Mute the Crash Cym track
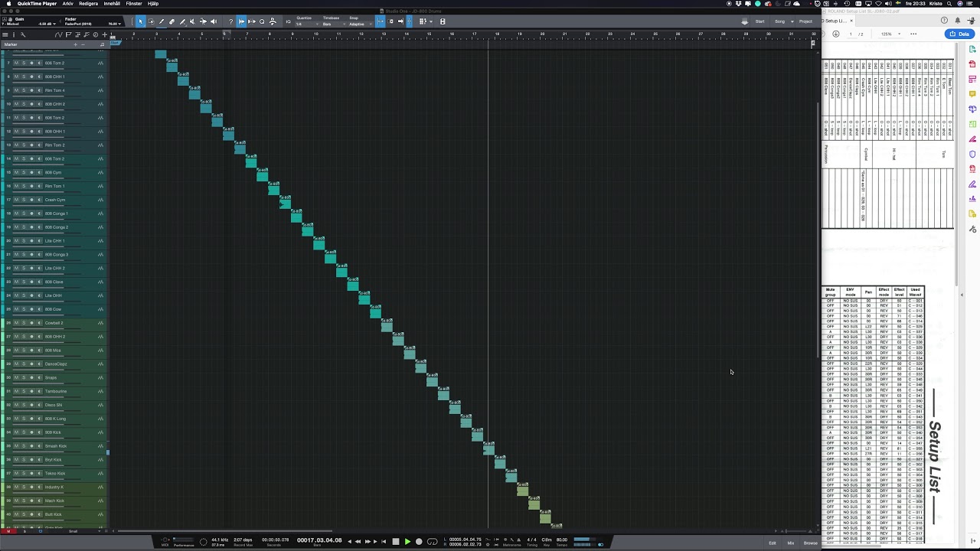The width and height of the screenshot is (980, 551). tap(16, 200)
